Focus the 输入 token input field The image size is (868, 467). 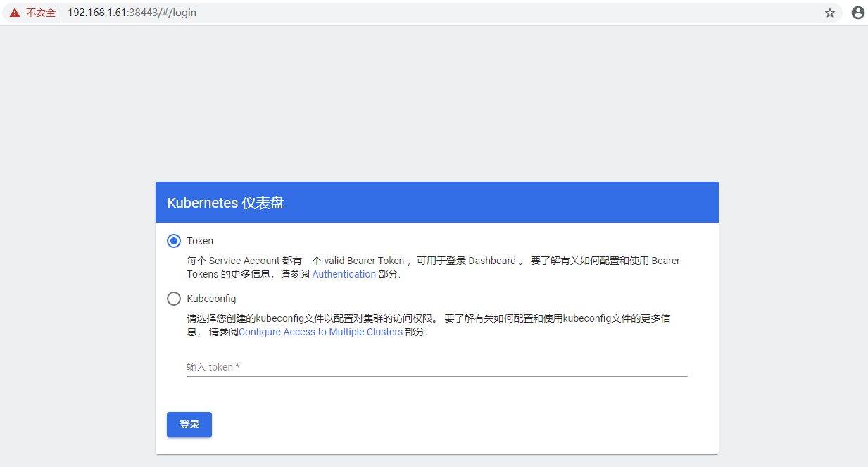(x=437, y=367)
